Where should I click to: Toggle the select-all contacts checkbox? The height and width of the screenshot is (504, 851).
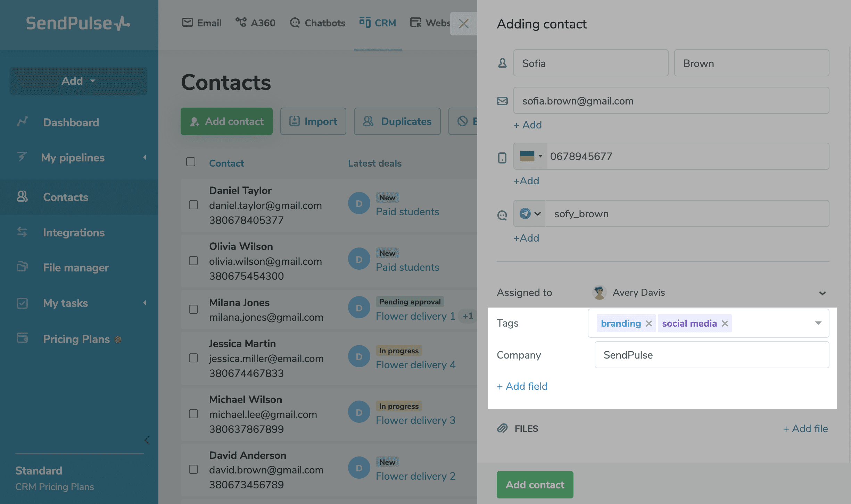coord(191,162)
